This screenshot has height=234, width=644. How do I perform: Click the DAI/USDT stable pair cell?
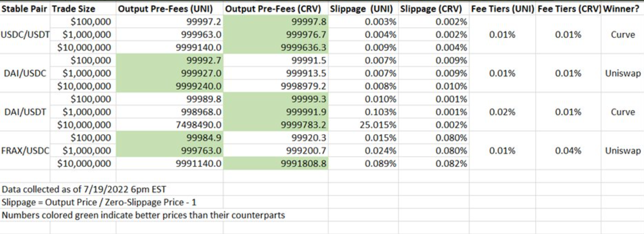[25, 112]
